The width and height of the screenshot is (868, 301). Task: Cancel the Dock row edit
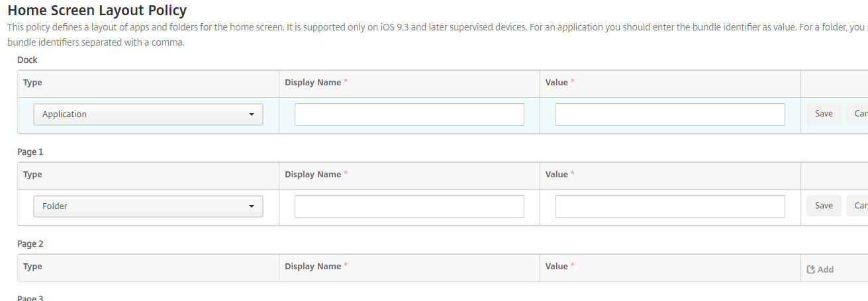859,114
